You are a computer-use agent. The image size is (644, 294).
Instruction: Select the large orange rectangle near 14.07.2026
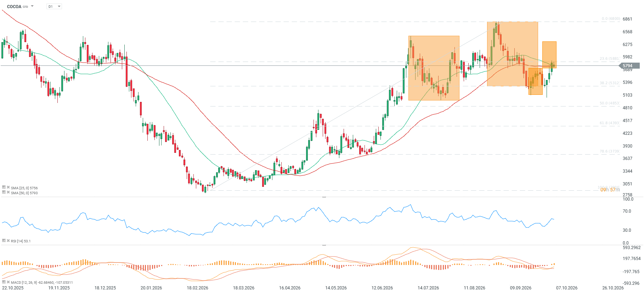[x=434, y=68]
